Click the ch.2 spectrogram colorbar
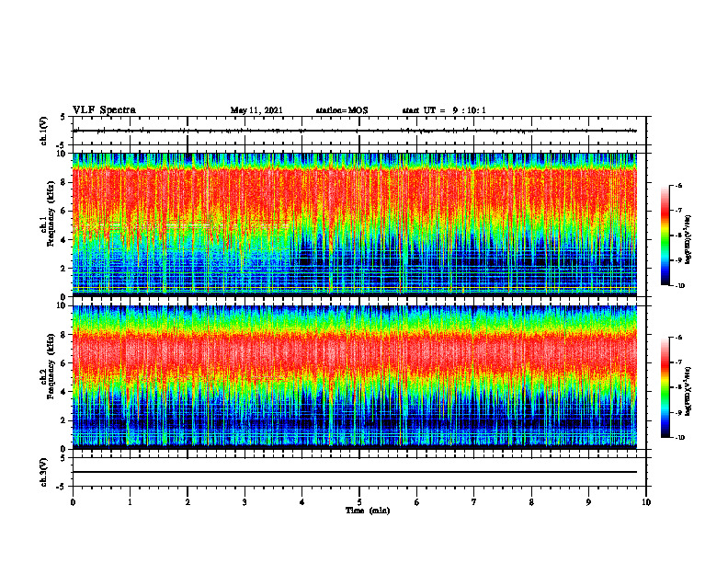 665,387
